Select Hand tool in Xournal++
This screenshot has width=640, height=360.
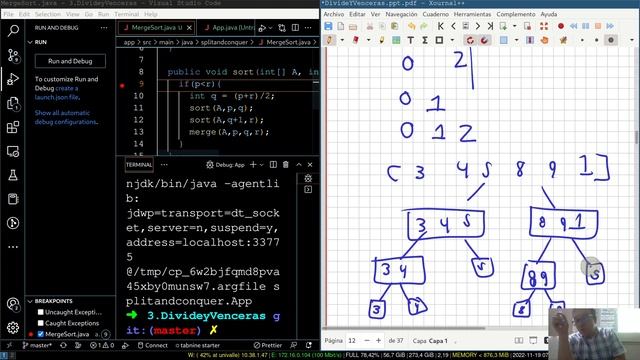pyautogui.click(x=544, y=40)
